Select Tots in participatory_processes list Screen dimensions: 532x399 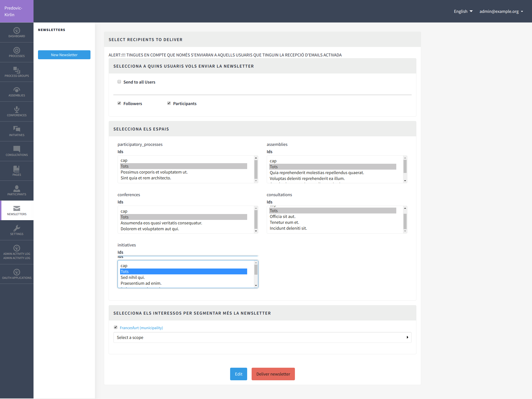(x=183, y=166)
